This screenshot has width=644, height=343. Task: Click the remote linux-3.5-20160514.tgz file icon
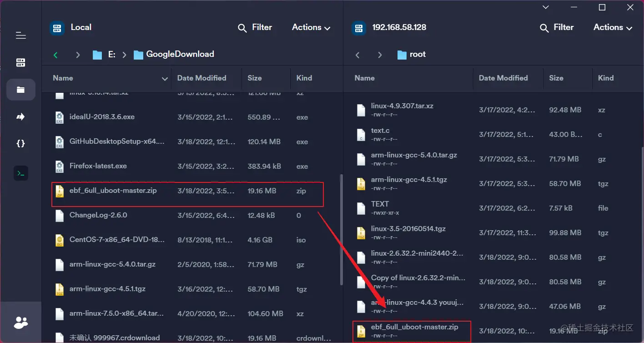point(361,233)
